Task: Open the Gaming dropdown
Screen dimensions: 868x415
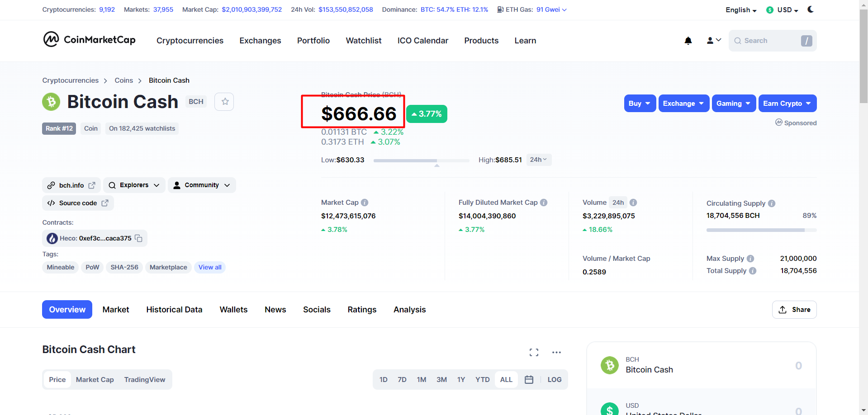Action: click(x=734, y=104)
